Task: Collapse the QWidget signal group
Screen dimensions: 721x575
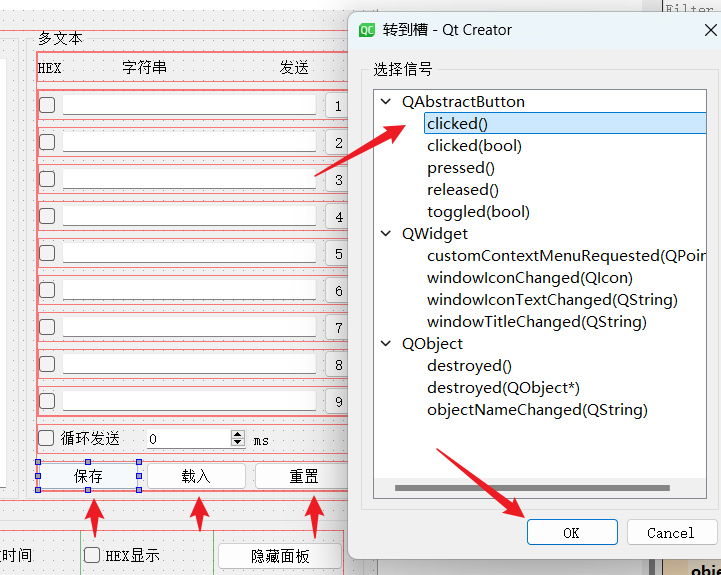Action: pyautogui.click(x=386, y=234)
